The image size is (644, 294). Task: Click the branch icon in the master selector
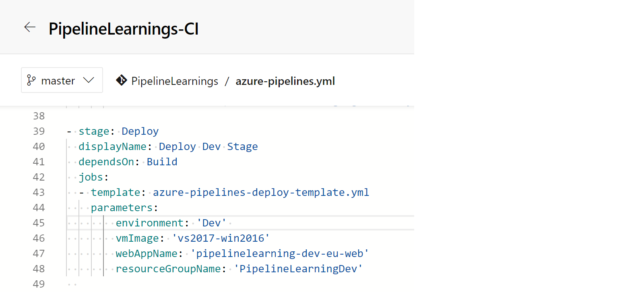(x=31, y=80)
